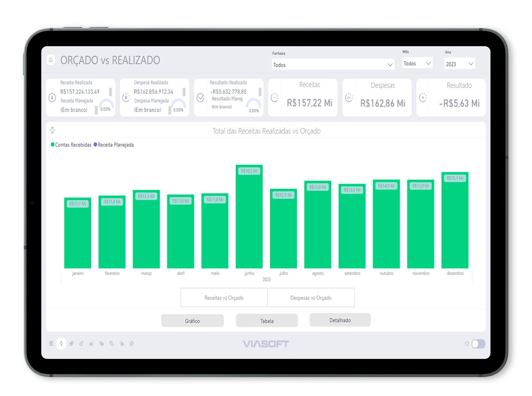Toggle the dark mode switch
This screenshot has width=532, height=396.
[x=478, y=344]
